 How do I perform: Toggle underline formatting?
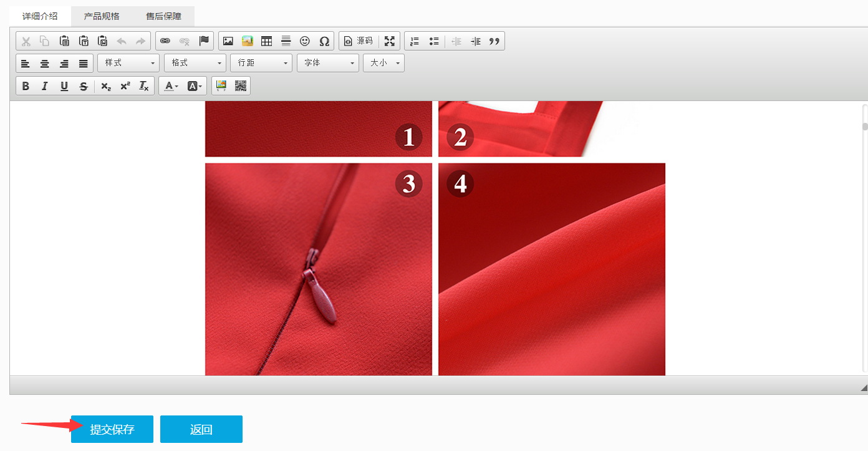tap(64, 86)
